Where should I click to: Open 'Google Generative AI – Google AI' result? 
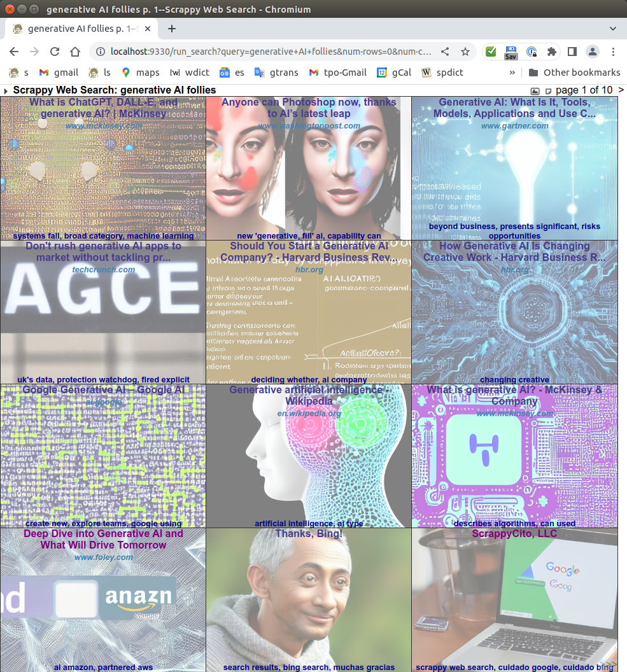(103, 390)
